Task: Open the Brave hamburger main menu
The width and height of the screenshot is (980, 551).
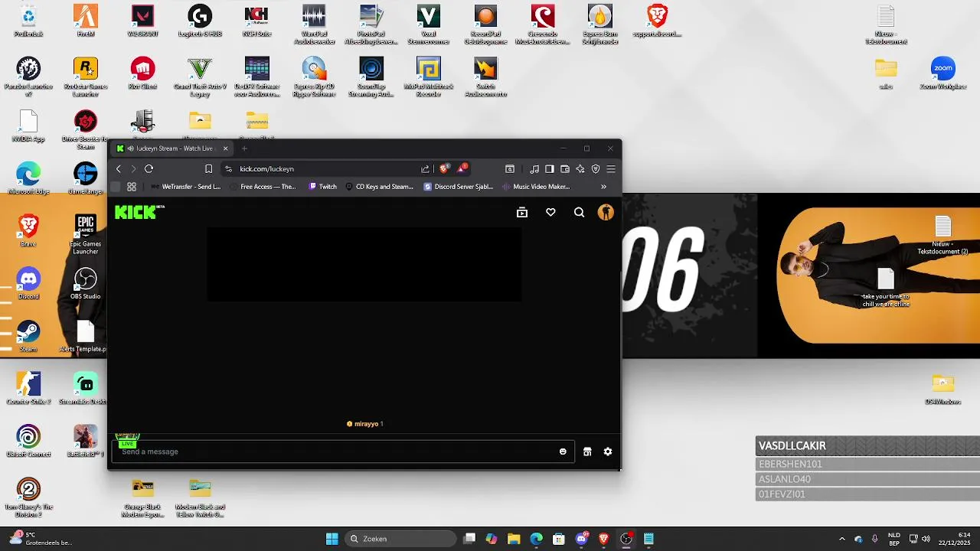Action: [611, 169]
